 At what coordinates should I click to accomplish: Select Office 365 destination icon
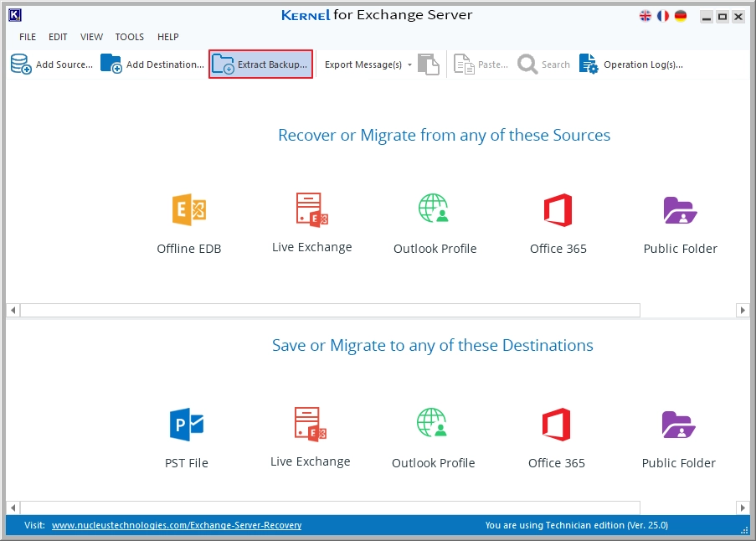tap(557, 425)
